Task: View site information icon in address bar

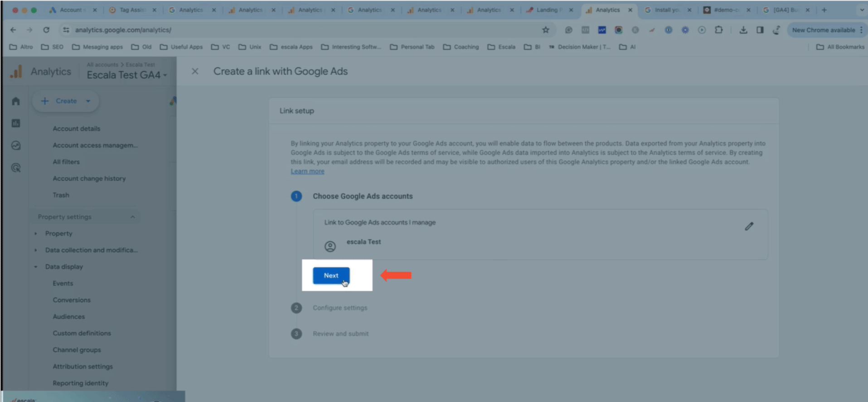Action: (x=66, y=30)
